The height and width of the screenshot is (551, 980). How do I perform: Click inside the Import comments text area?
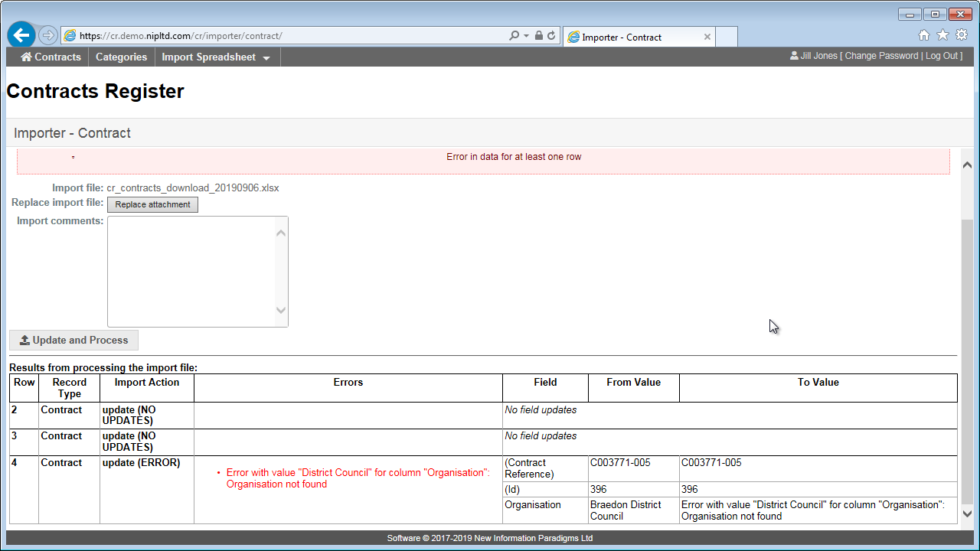click(x=191, y=271)
